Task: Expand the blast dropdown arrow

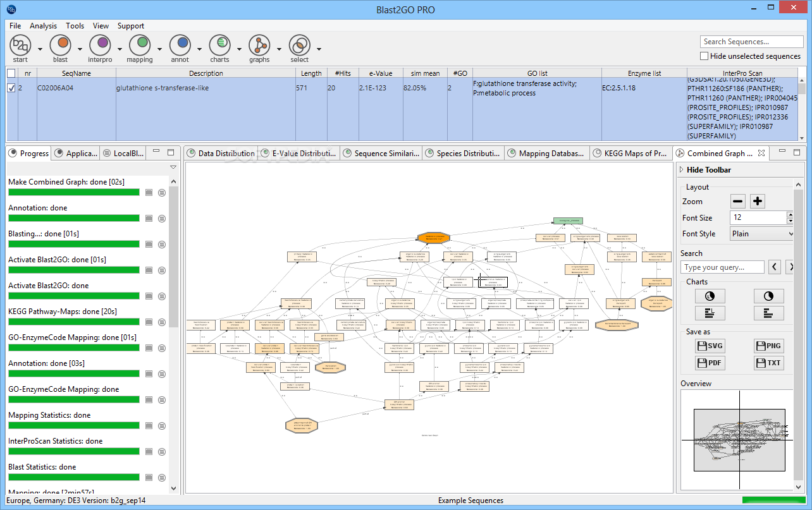Action: 80,49
